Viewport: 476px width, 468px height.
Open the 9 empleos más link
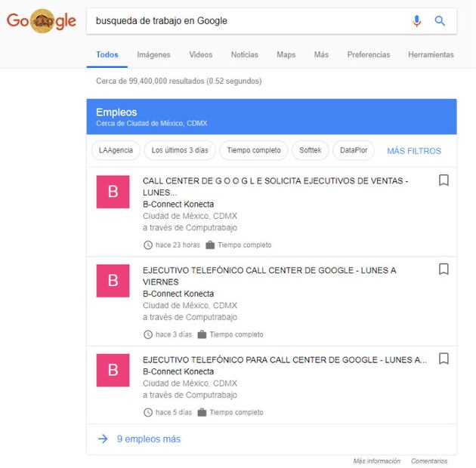point(149,439)
